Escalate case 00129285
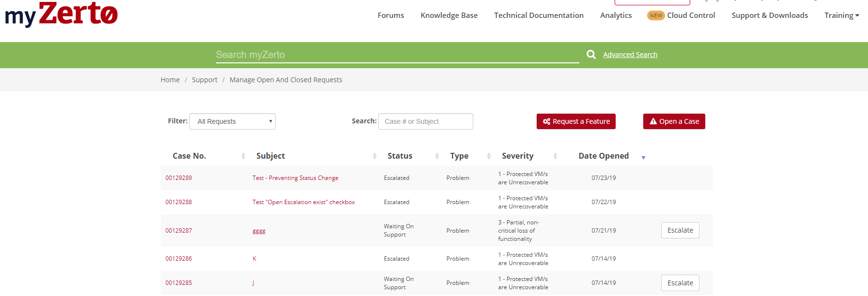The width and height of the screenshot is (868, 296). 680,283
